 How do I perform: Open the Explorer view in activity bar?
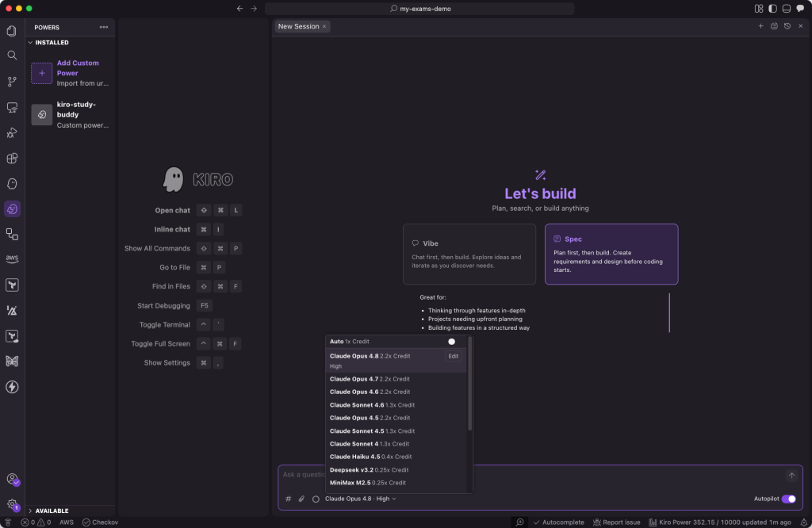12,31
